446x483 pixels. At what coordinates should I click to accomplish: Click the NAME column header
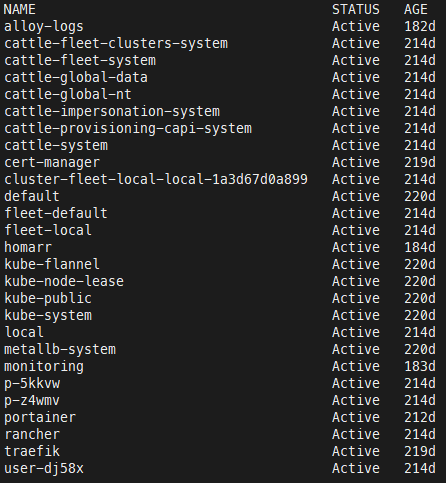pyautogui.click(x=19, y=9)
